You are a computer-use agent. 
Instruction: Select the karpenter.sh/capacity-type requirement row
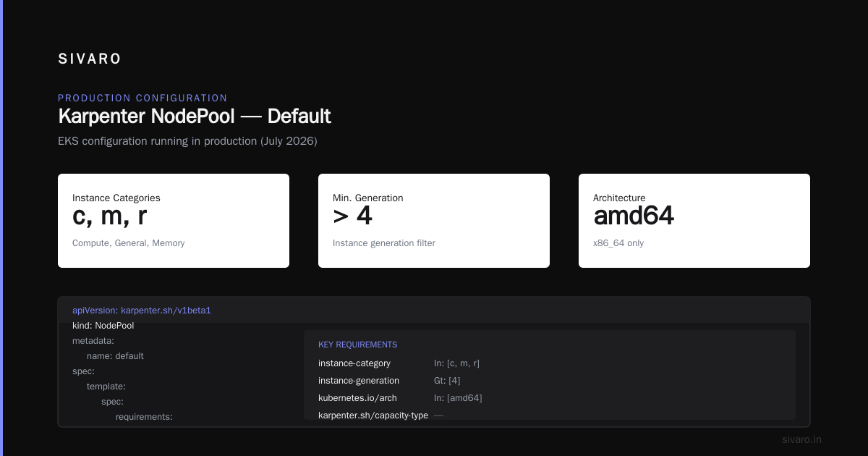tap(550, 415)
